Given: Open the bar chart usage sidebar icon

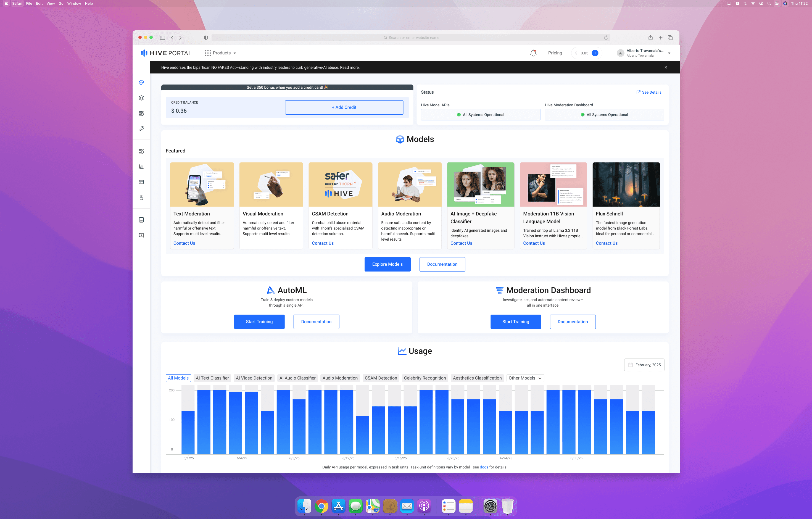Looking at the screenshot, I should 141,167.
